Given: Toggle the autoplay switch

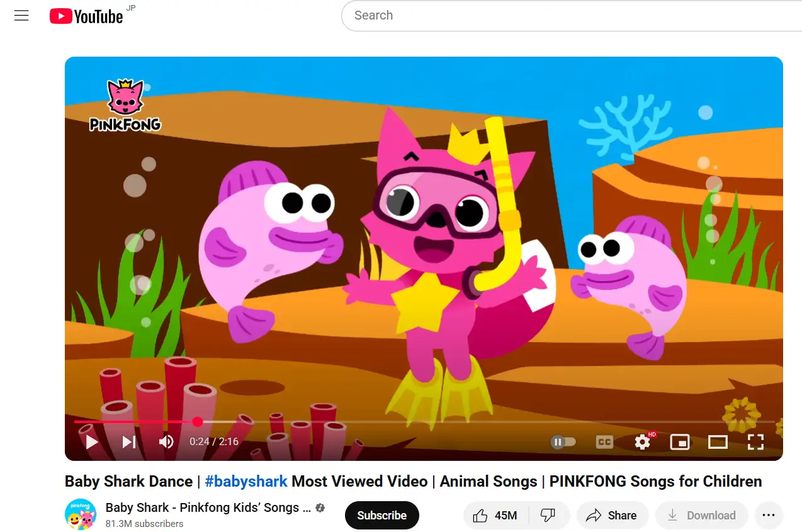Looking at the screenshot, I should [563, 442].
